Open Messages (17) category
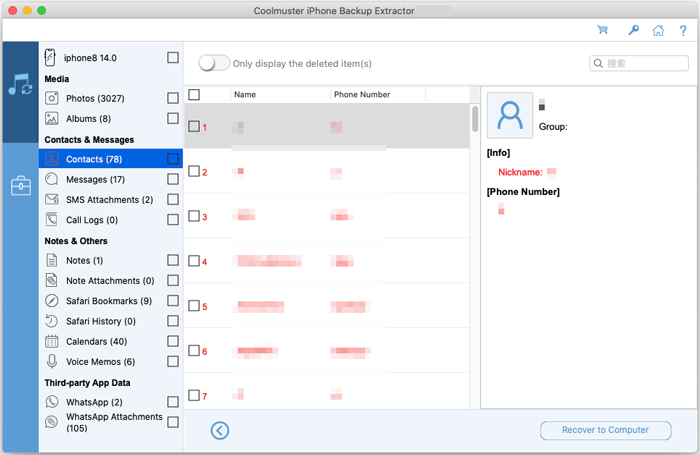700x455 pixels. coord(111,179)
